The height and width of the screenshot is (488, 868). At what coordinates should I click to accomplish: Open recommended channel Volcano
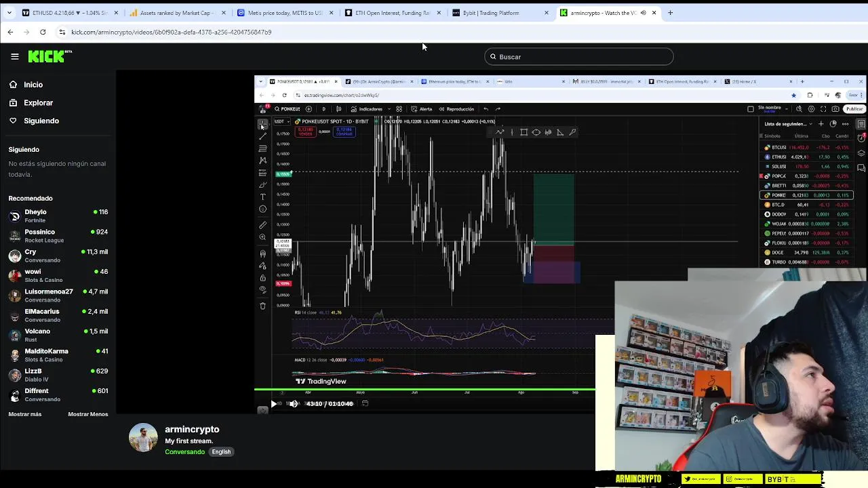tap(58, 335)
